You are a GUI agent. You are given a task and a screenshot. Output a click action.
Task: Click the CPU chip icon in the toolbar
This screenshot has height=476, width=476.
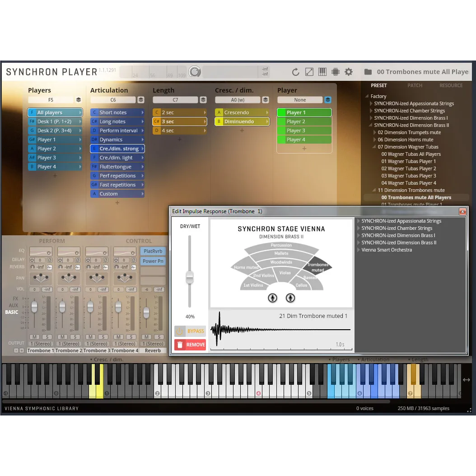coord(335,72)
